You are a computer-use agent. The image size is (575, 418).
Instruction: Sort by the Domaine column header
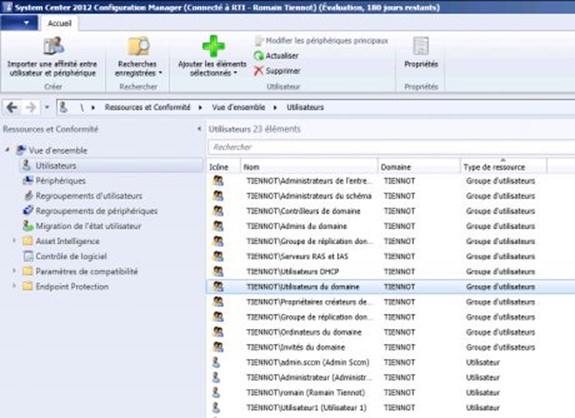coord(419,167)
